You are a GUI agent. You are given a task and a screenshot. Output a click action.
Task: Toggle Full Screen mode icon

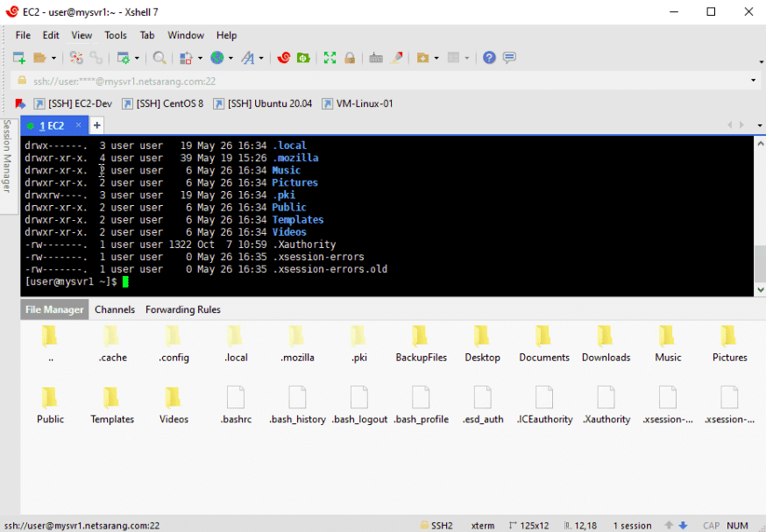(x=330, y=58)
